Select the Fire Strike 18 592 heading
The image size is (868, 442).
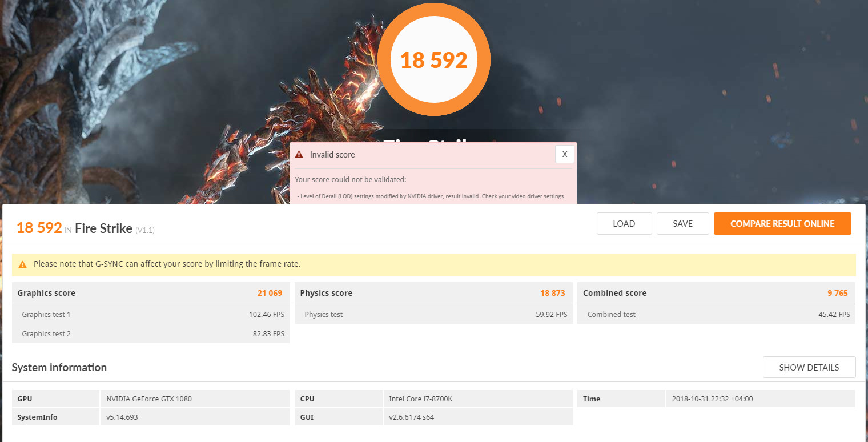[86, 228]
